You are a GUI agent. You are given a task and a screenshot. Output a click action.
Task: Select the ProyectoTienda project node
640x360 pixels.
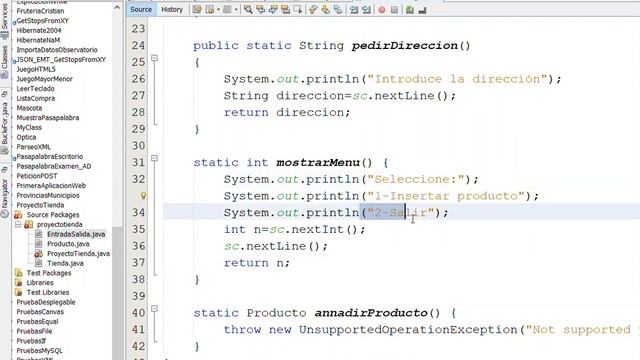(40, 205)
